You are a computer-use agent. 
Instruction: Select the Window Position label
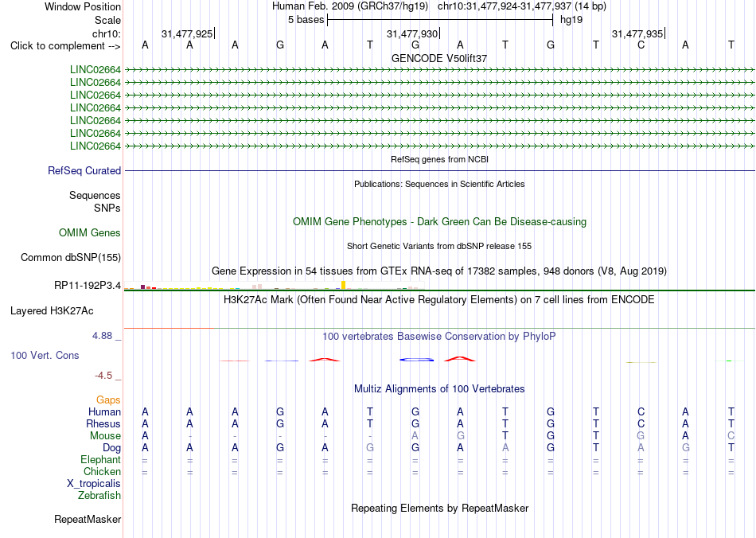click(83, 6)
